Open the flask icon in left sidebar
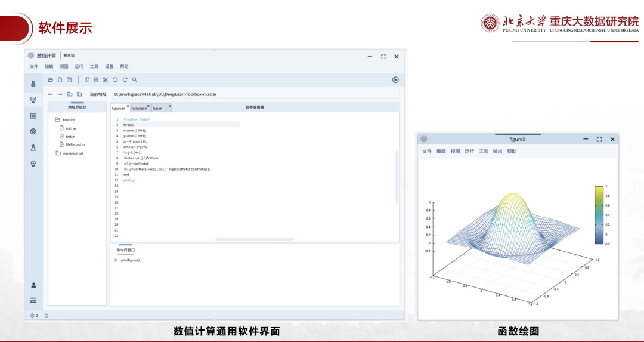Screen dimensions: 644x342 33,147
